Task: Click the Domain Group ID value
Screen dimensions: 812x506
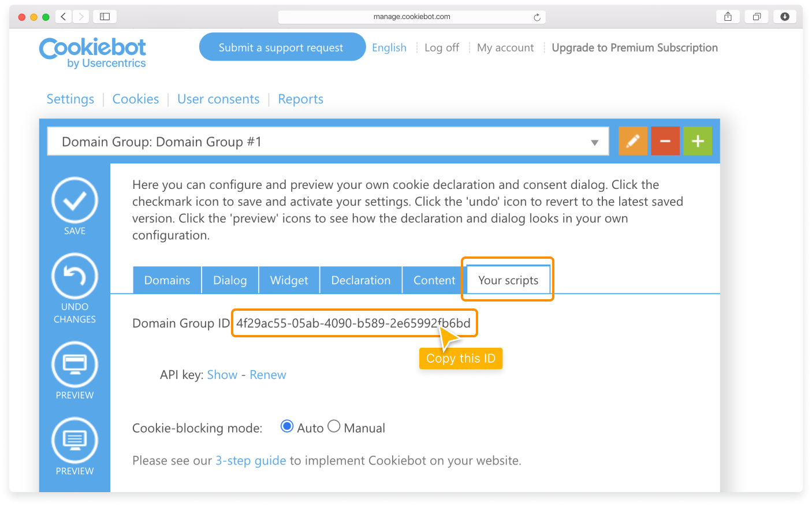Action: pyautogui.click(x=352, y=323)
